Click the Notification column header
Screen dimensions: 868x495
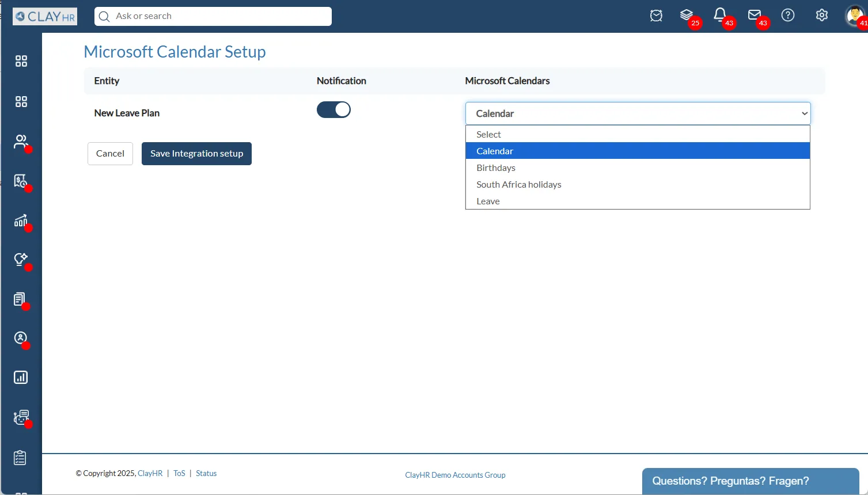click(342, 81)
